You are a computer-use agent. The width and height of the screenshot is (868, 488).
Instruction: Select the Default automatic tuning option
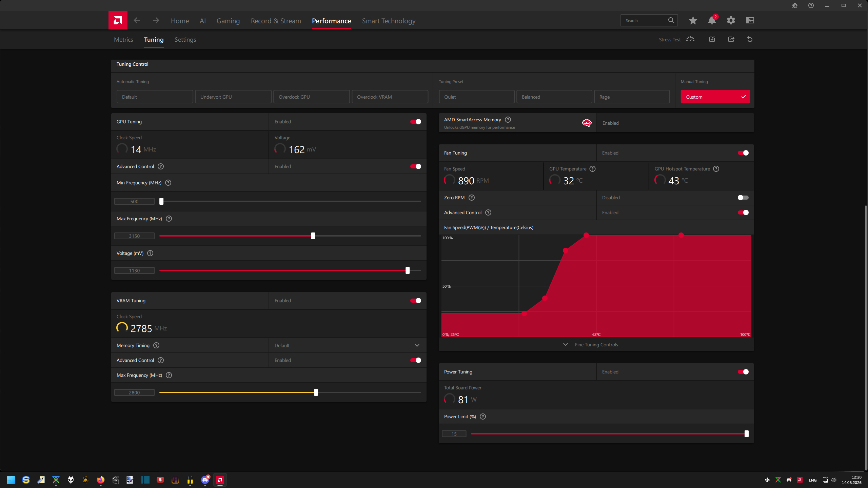tap(155, 97)
